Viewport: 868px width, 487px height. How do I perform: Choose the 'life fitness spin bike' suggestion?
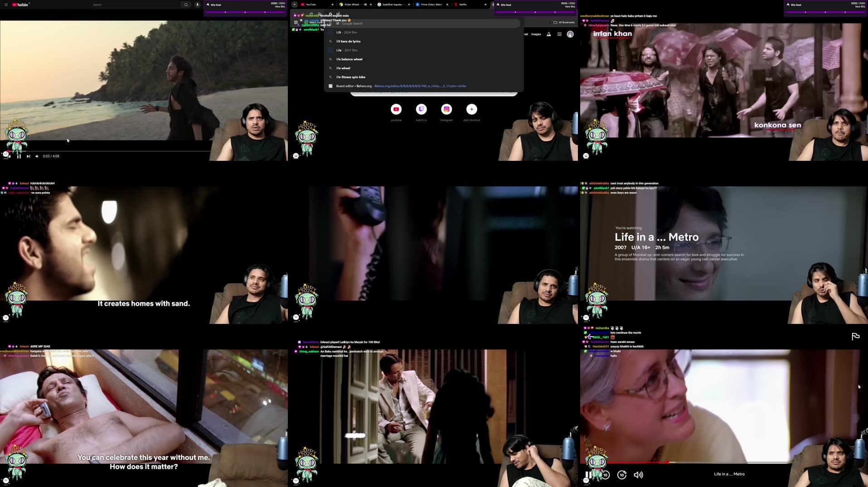click(424, 77)
